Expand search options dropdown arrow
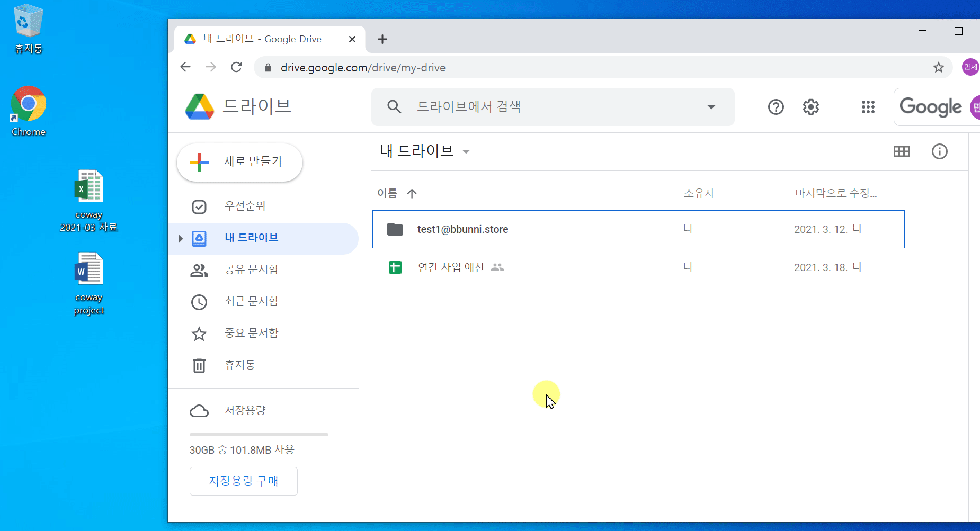Screen dimensions: 980x531 (x=711, y=107)
